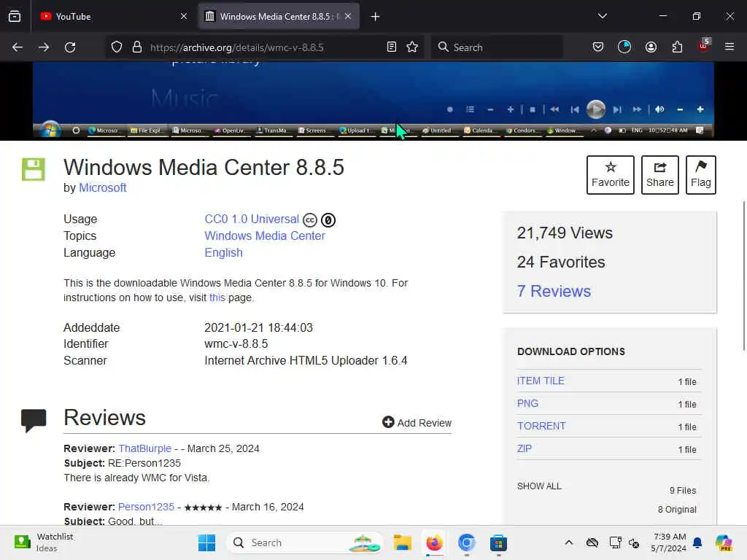This screenshot has height=560, width=747.
Task: Open the Windows Start menu
Action: coord(206,542)
